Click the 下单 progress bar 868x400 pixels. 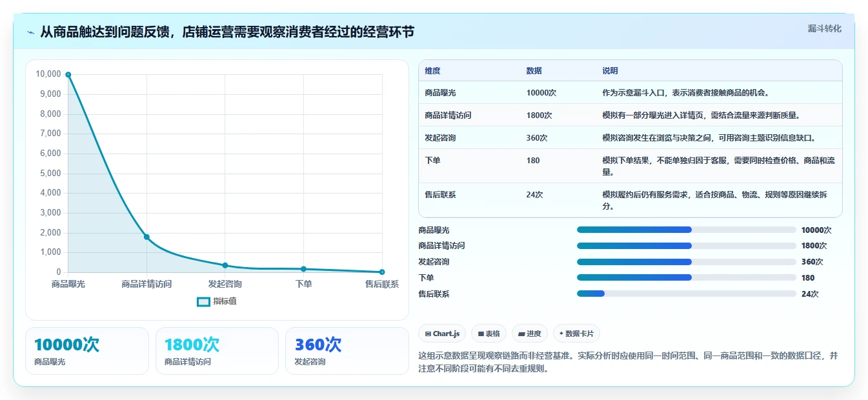[x=687, y=277]
